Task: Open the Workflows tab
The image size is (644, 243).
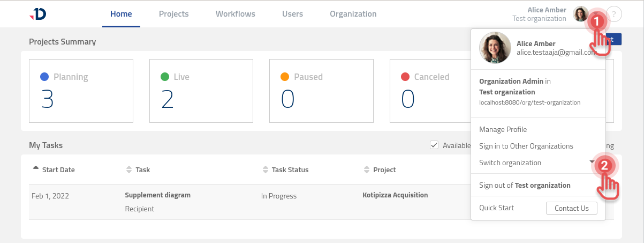Action: pyautogui.click(x=235, y=14)
